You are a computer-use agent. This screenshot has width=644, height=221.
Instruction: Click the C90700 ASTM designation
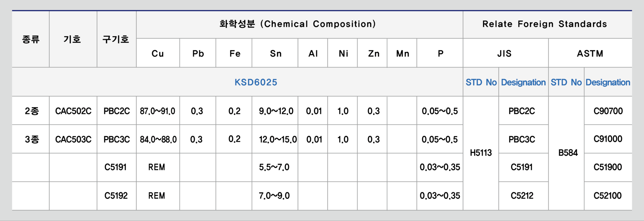point(608,111)
